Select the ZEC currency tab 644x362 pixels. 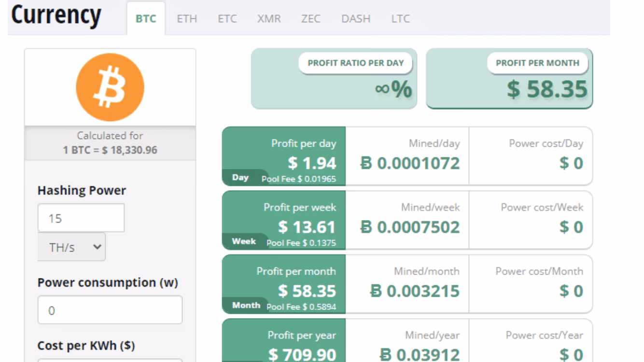point(312,19)
